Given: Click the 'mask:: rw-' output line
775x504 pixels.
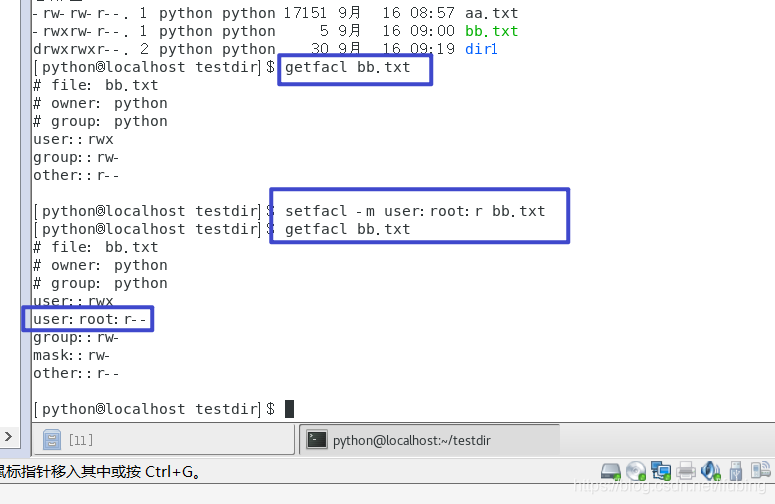Looking at the screenshot, I should (71, 355).
